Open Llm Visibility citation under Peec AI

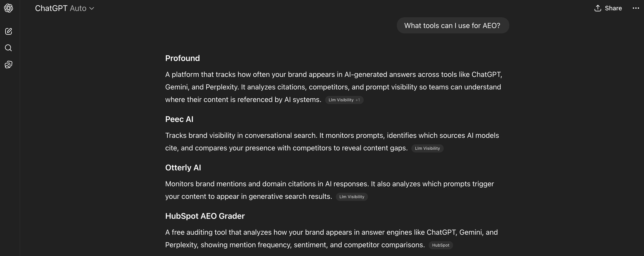[x=427, y=148]
